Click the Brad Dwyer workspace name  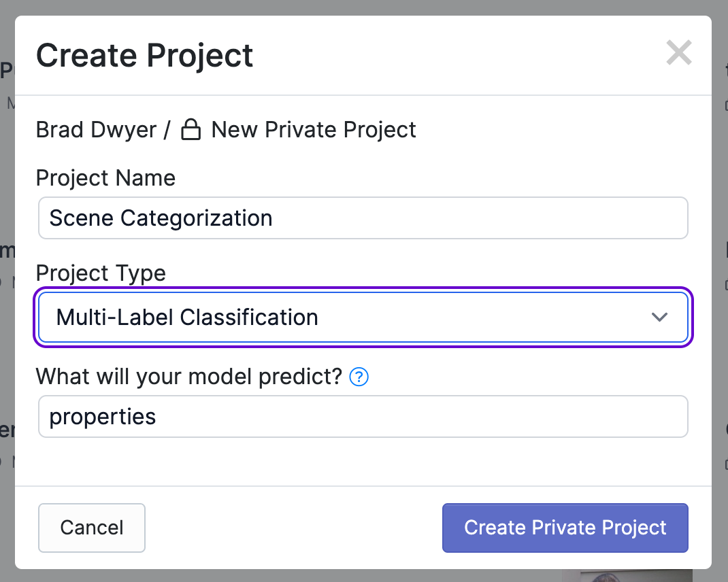[x=96, y=129]
